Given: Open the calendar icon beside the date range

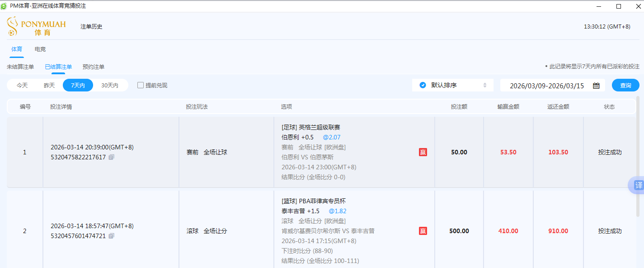Looking at the screenshot, I should [596, 85].
